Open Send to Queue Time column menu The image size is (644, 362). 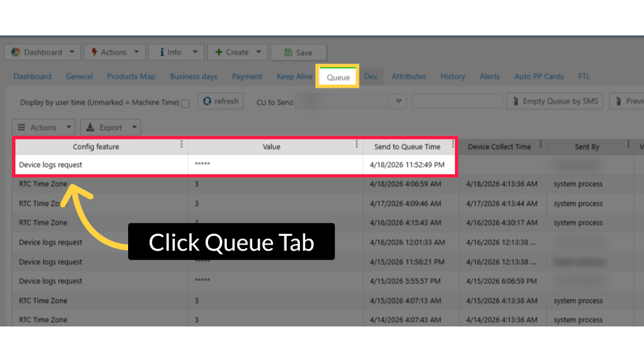point(453,145)
